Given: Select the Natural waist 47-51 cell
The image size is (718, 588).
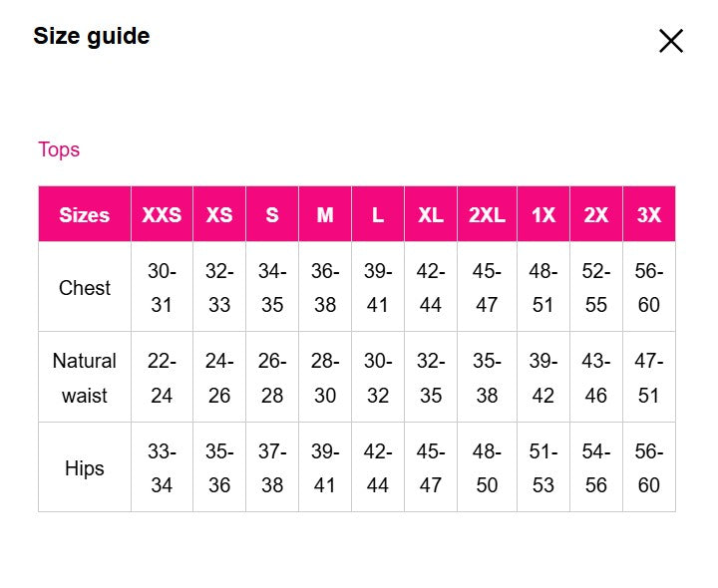Looking at the screenshot, I should pyautogui.click(x=649, y=378).
